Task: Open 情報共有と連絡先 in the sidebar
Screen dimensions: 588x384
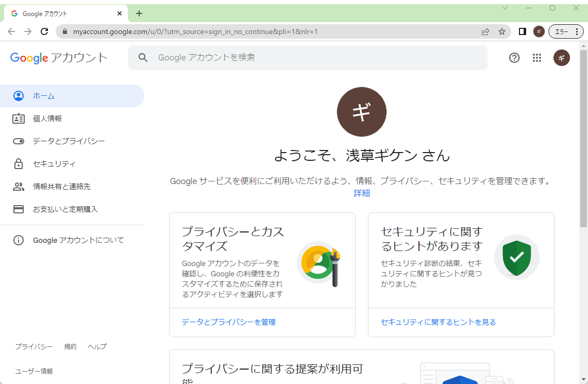Action: 72,187
